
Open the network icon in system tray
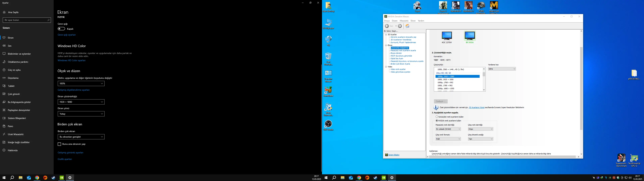point(626,178)
